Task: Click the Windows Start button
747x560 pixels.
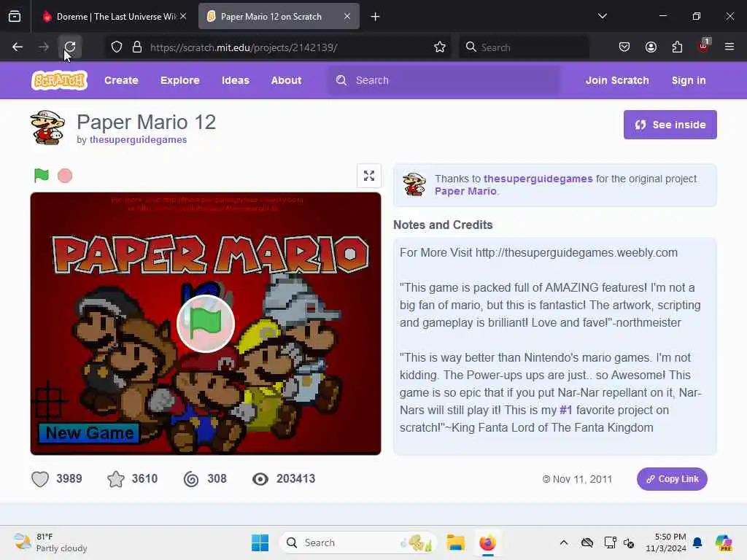Action: [260, 542]
